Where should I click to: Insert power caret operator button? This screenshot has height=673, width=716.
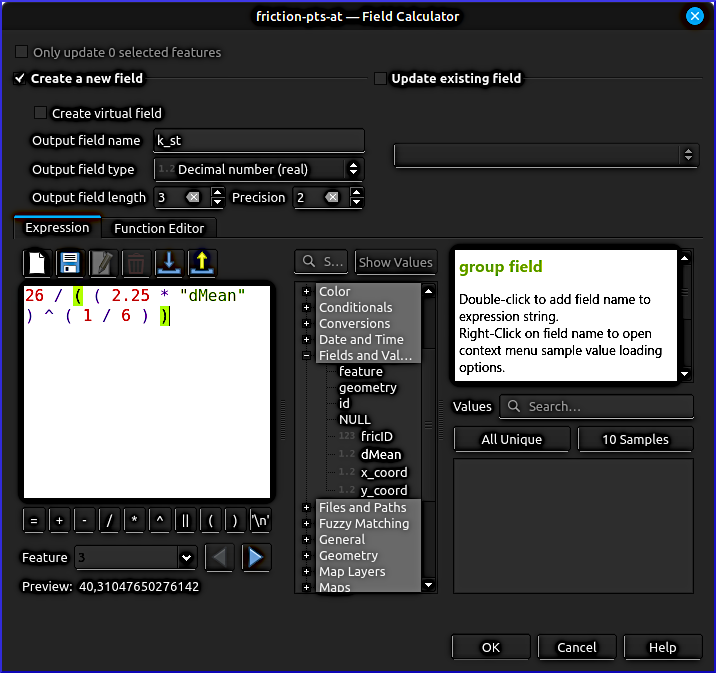point(160,521)
